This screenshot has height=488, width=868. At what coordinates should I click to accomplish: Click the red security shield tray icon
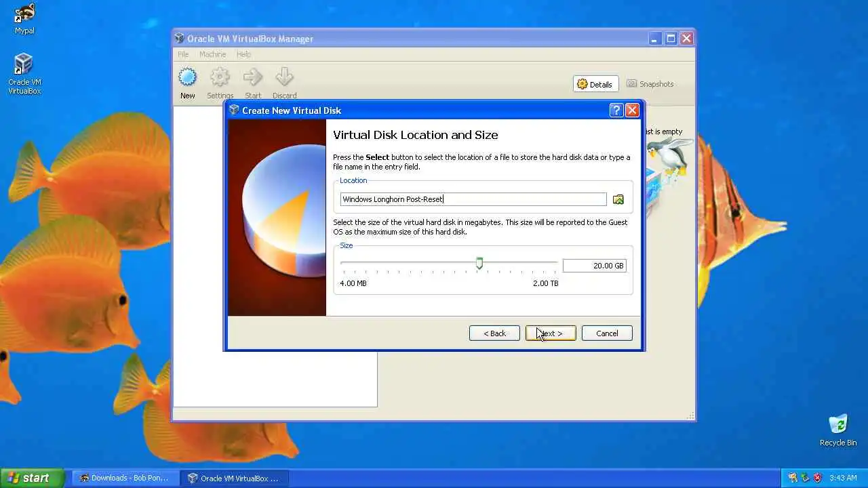click(x=817, y=478)
